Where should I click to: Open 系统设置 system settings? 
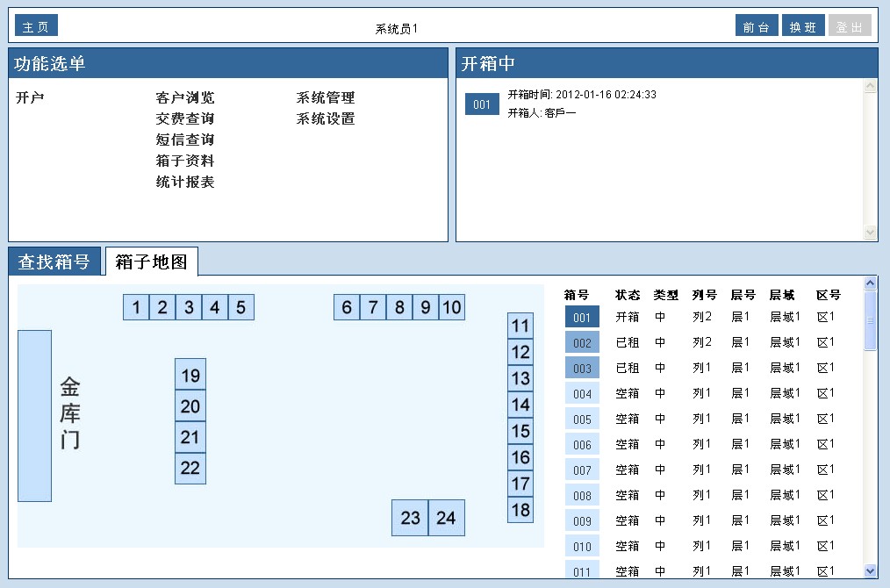[x=326, y=118]
